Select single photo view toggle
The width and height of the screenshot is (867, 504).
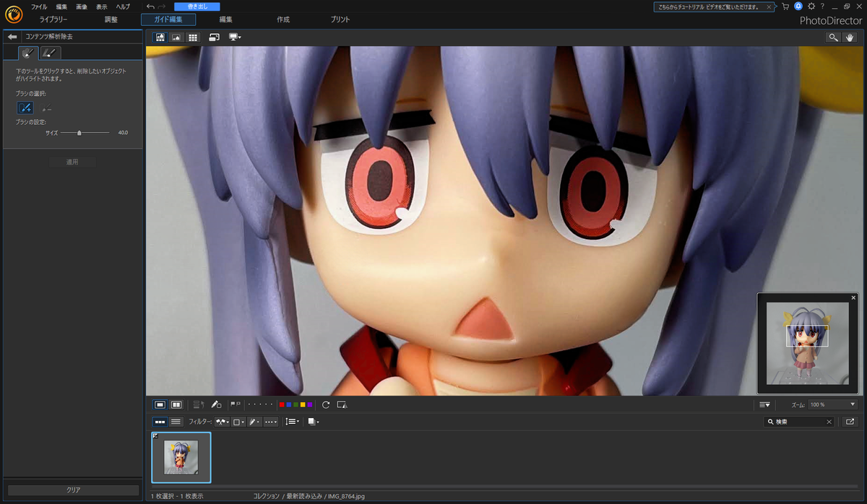[x=160, y=404]
